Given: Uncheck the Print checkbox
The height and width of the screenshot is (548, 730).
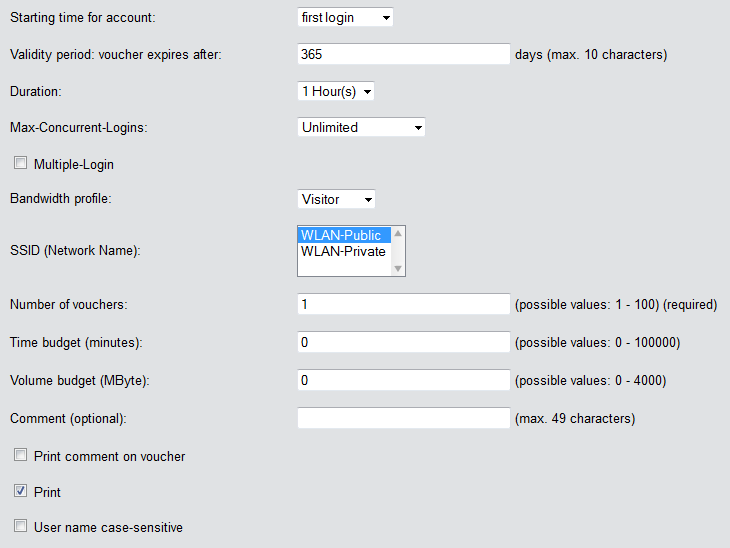Looking at the screenshot, I should tap(20, 491).
